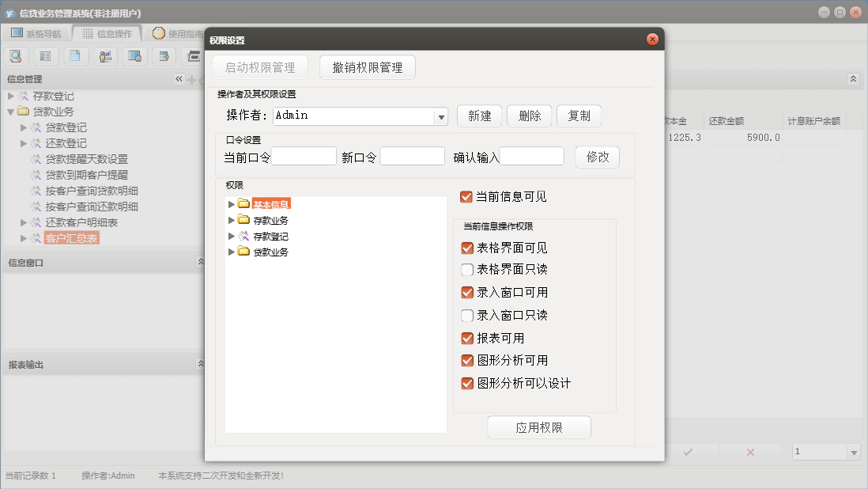Screen dimensions: 868x489
Task: Expand 存款登记 in permission tree
Action: pos(232,236)
